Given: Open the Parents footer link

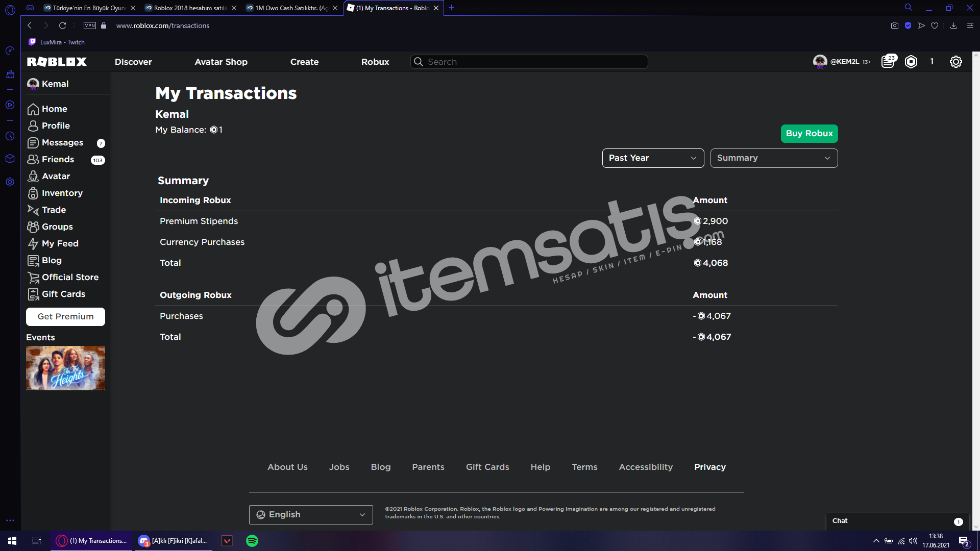Looking at the screenshot, I should click(x=428, y=467).
